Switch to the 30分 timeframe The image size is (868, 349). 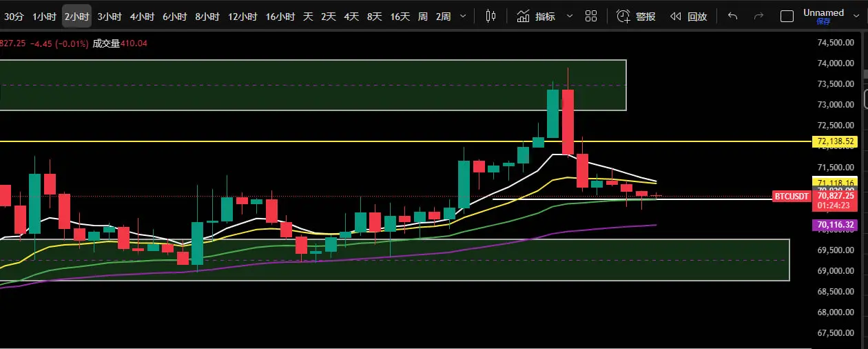click(14, 16)
